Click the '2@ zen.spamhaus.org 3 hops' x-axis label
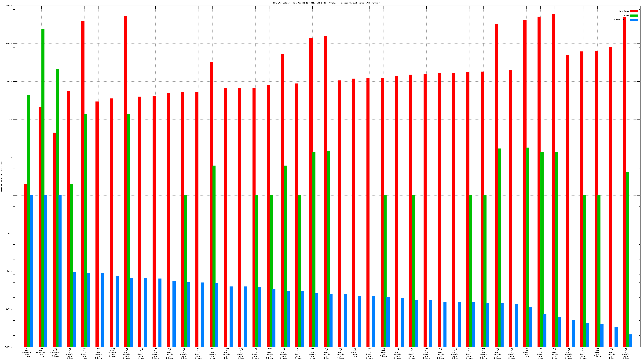Screen dimensions: 644x362 (x=55, y=352)
